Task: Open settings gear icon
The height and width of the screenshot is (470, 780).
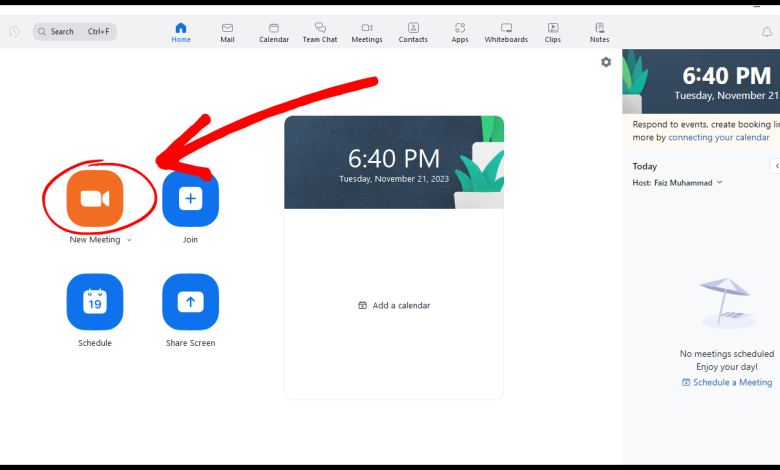Action: 606,62
